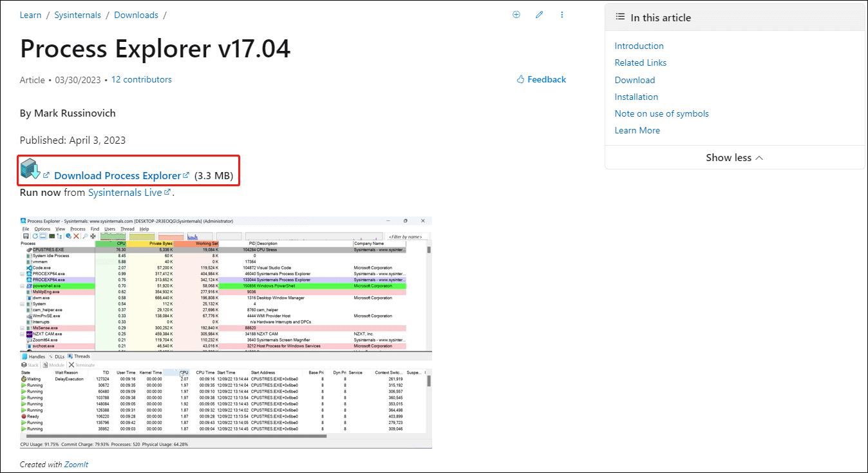Screen dimensions: 868x473
Task: Toggle the Show Process Tree toolbar button
Action: tap(59, 236)
